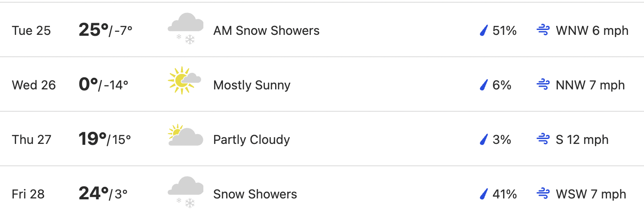Image resolution: width=644 pixels, height=219 pixels.
Task: Click the sun and cloud icon for Wed 26
Action: (185, 80)
